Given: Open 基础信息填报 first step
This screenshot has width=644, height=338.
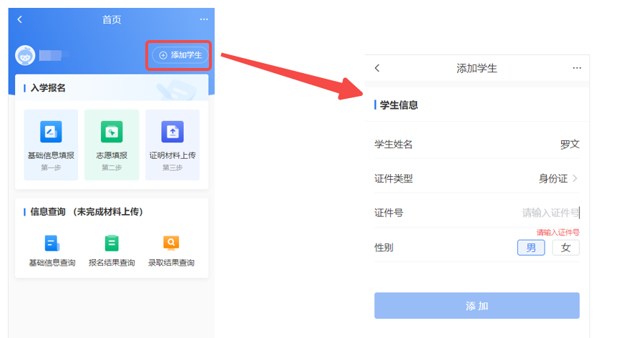Looking at the screenshot, I should pyautogui.click(x=51, y=145).
